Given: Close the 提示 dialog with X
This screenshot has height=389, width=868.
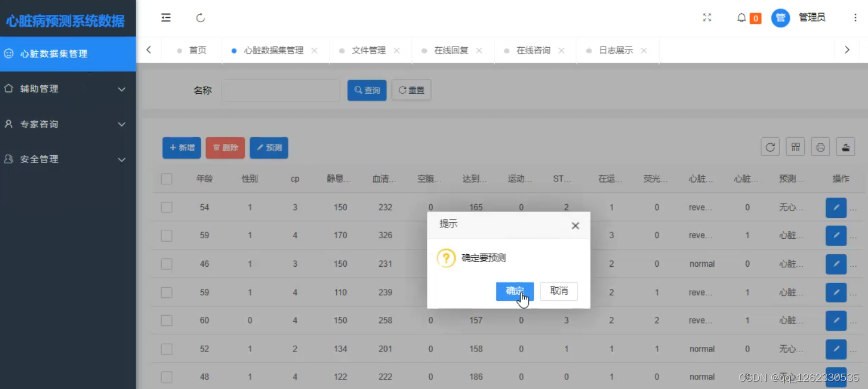Looking at the screenshot, I should [x=575, y=226].
